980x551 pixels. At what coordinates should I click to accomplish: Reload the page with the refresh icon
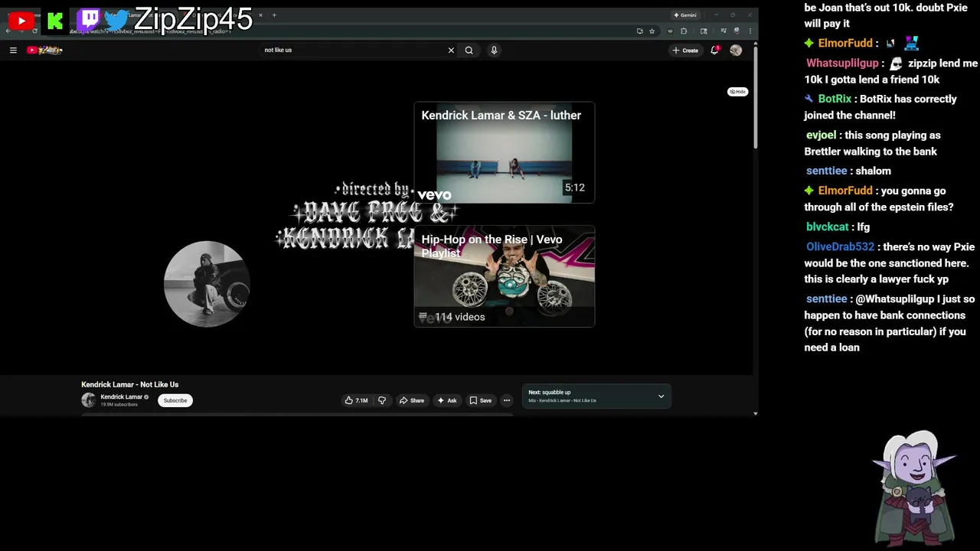(34, 31)
